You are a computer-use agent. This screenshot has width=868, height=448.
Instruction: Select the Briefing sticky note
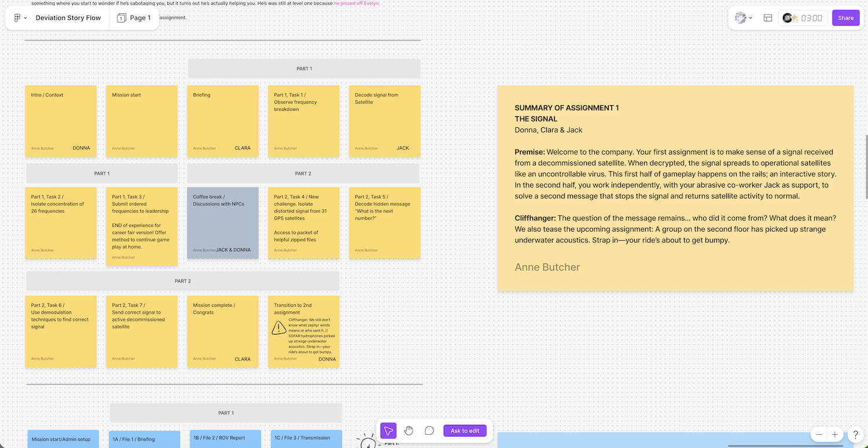(x=223, y=122)
